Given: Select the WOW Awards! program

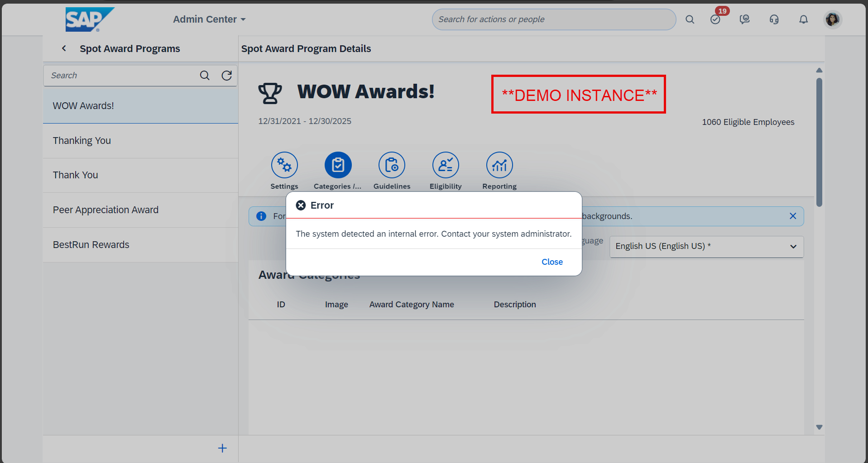Looking at the screenshot, I should [x=140, y=106].
